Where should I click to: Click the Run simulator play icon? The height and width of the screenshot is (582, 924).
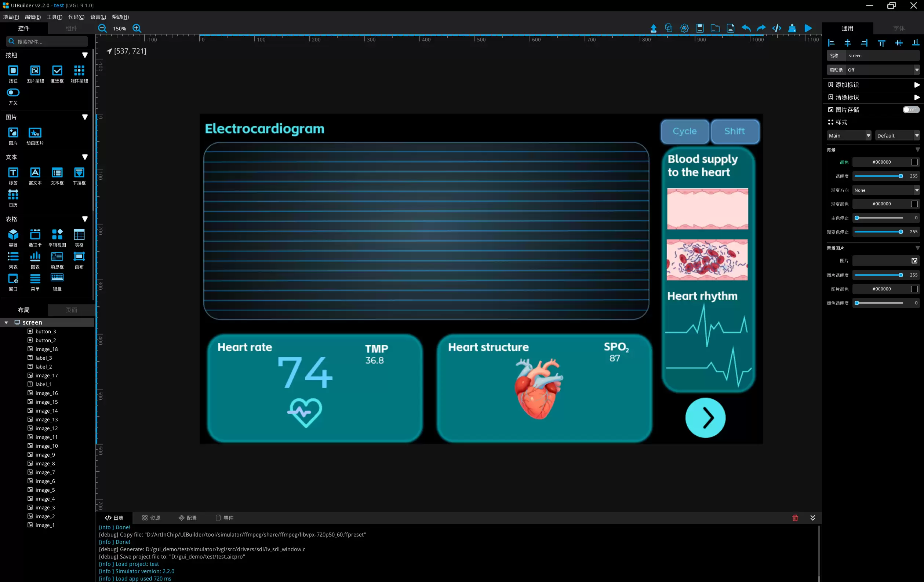click(x=808, y=28)
